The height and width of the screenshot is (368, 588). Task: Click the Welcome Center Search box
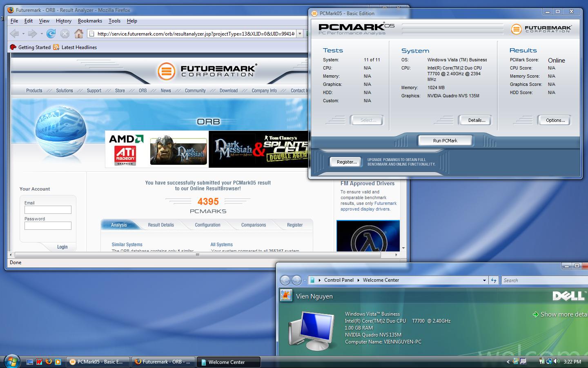(545, 280)
